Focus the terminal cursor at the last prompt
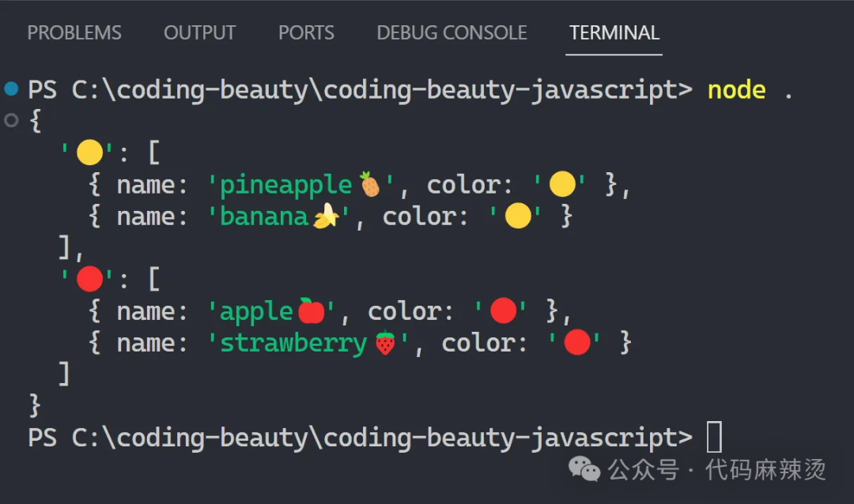 click(713, 437)
